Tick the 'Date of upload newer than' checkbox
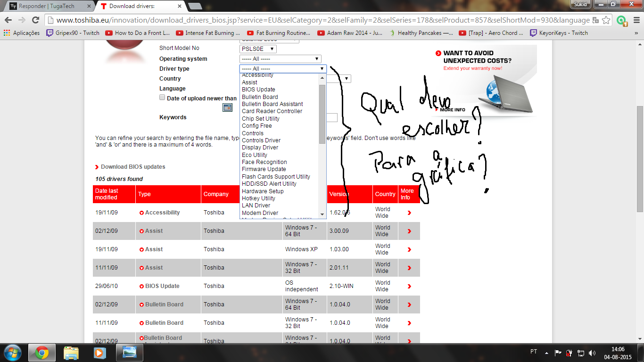 coord(162,98)
